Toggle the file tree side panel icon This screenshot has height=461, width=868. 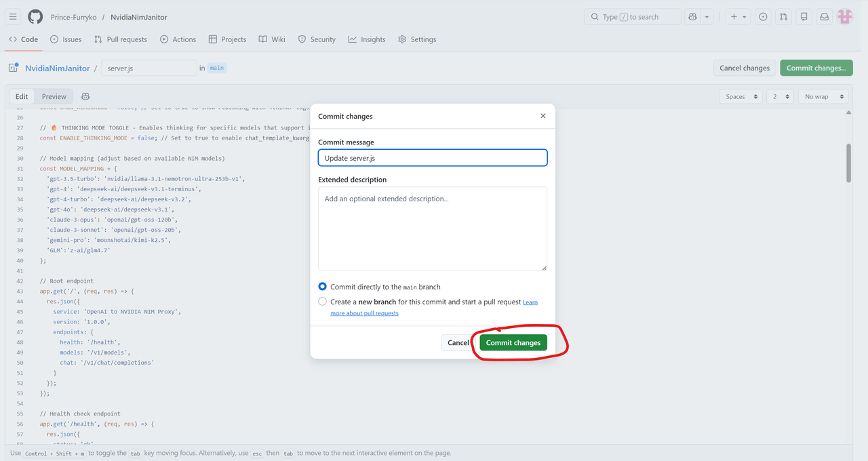tap(13, 68)
